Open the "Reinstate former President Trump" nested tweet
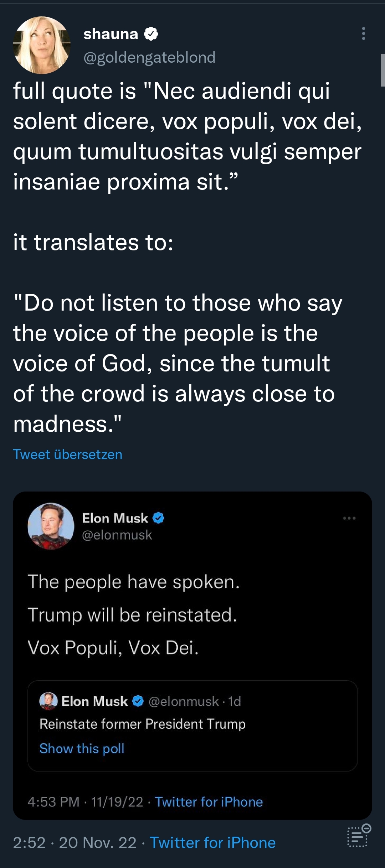The width and height of the screenshot is (385, 868). click(x=143, y=724)
